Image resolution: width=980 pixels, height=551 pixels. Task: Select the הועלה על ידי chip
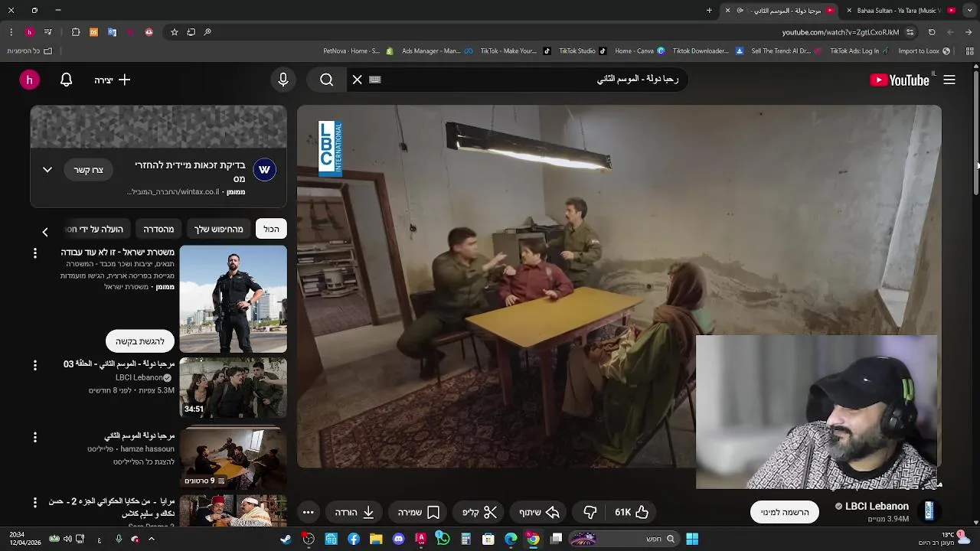pos(96,229)
